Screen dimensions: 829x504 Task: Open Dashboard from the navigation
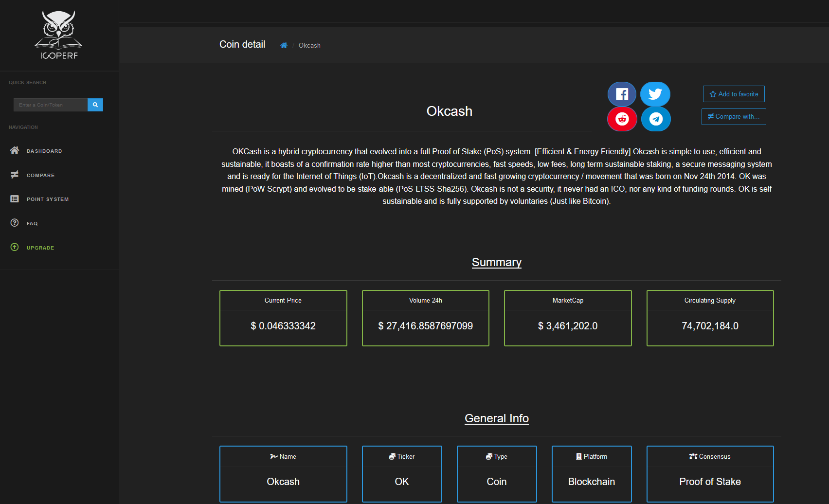[44, 151]
